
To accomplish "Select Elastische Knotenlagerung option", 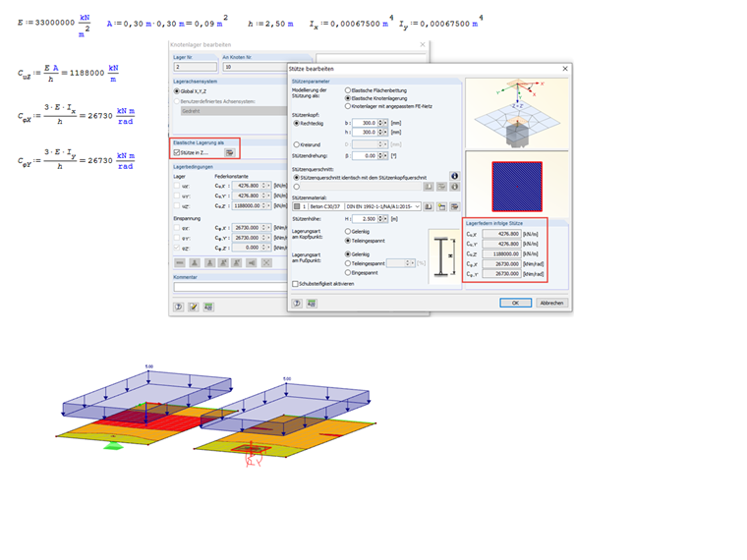I will pos(375,98).
